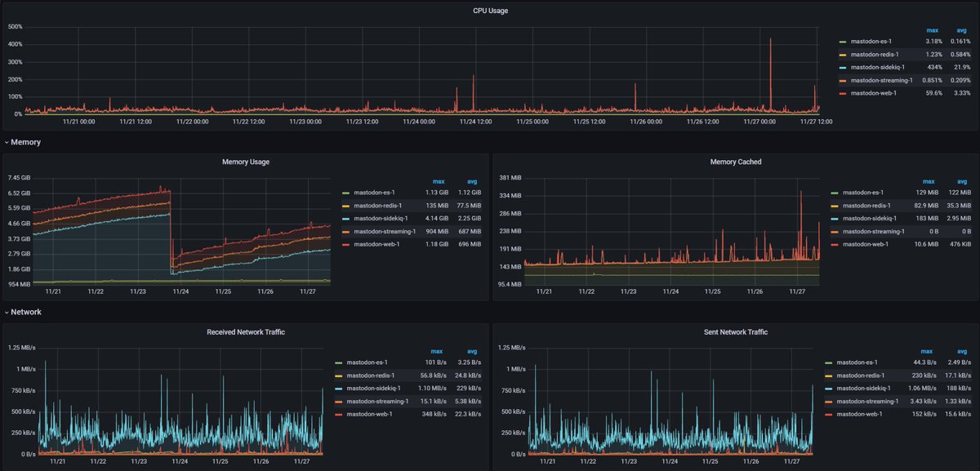
Task: Click mastodon-es-1 color swatch in Memory Cached legend
Action: [x=835, y=193]
